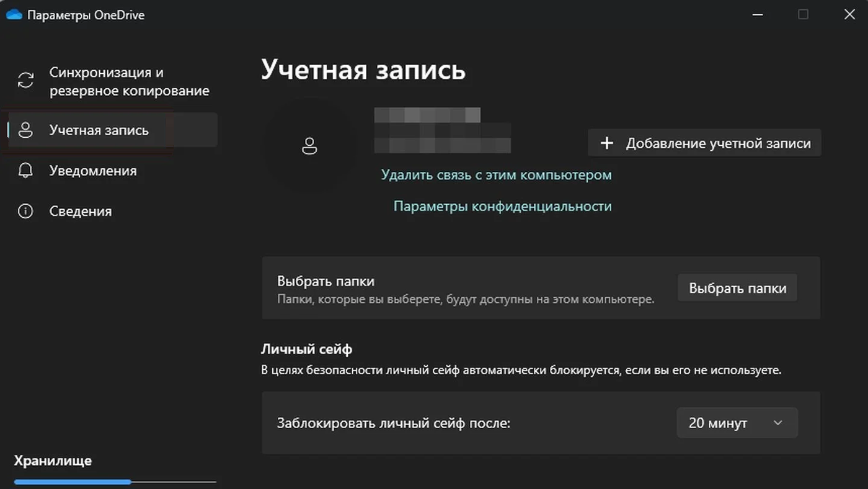Click the info circle icon for Сведения
Image resolution: width=868 pixels, height=489 pixels.
click(25, 211)
